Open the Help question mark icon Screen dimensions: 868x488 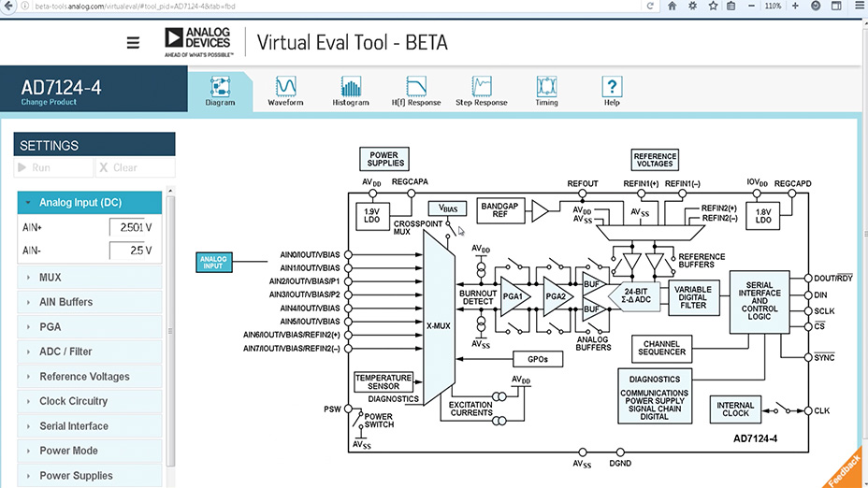(612, 91)
